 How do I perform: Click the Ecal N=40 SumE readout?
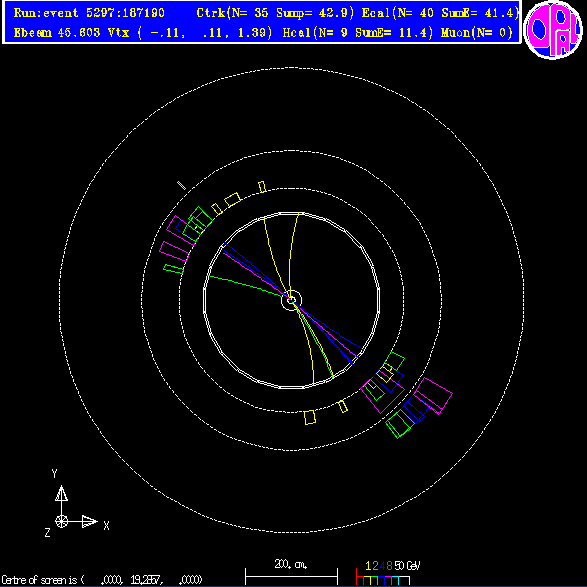[440, 13]
